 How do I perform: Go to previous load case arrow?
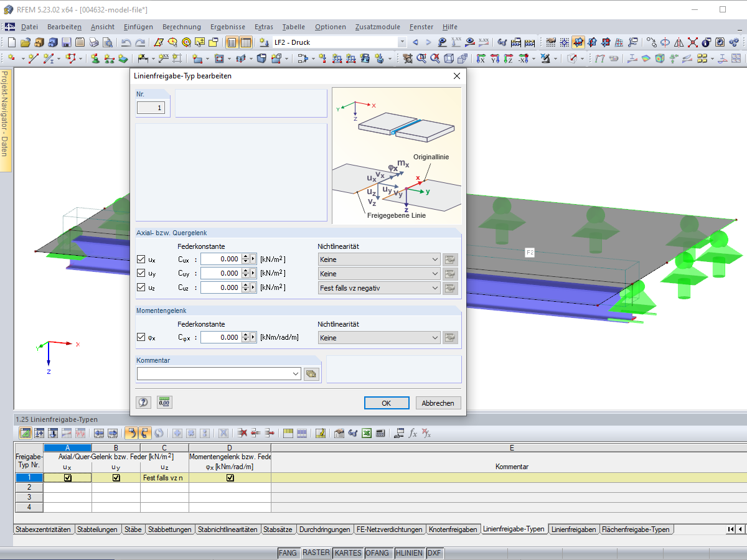coord(415,42)
